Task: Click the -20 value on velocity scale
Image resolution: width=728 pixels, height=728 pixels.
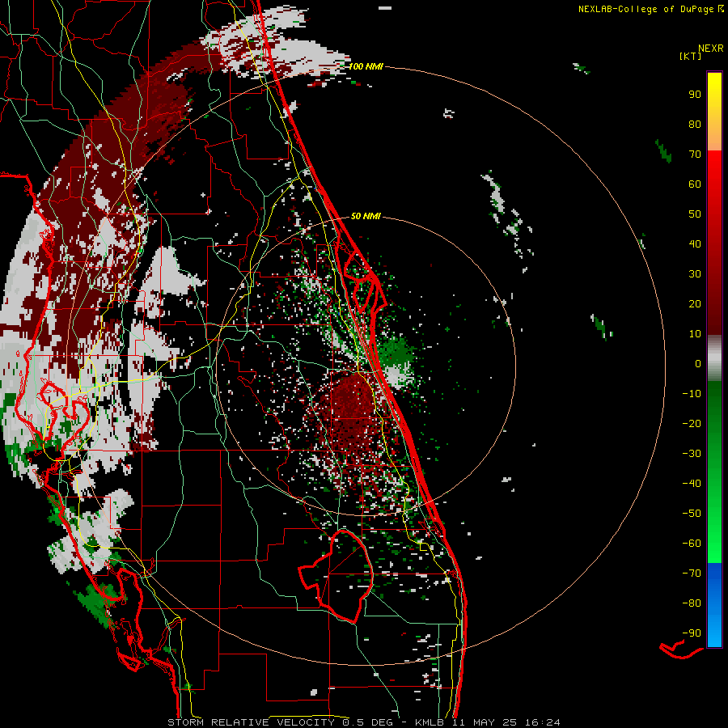Action: pyautogui.click(x=692, y=423)
